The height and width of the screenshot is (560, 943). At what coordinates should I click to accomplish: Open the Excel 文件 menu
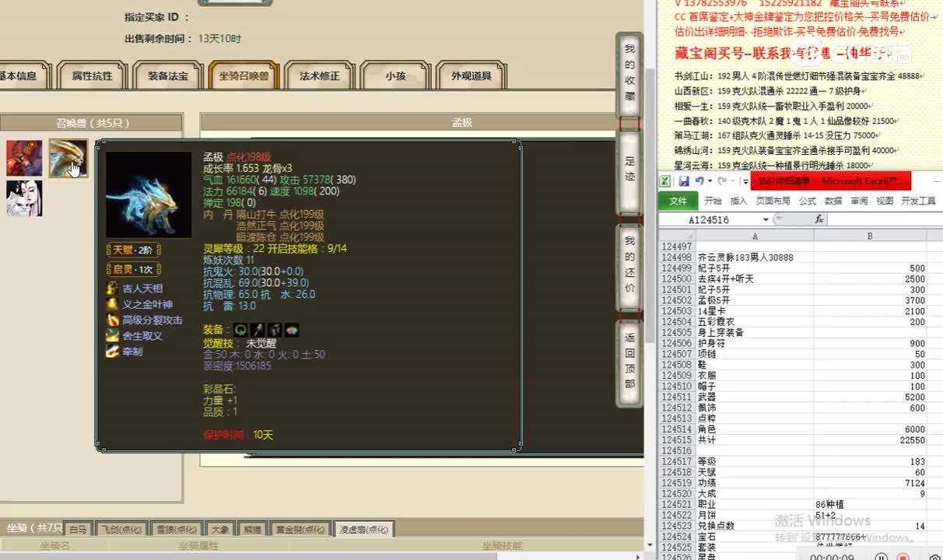click(678, 201)
